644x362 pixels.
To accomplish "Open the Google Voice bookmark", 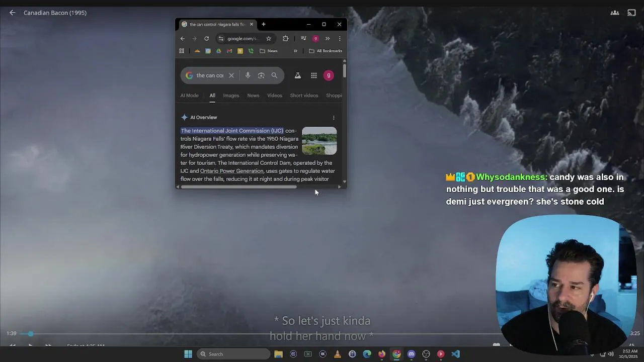I will 251,51.
